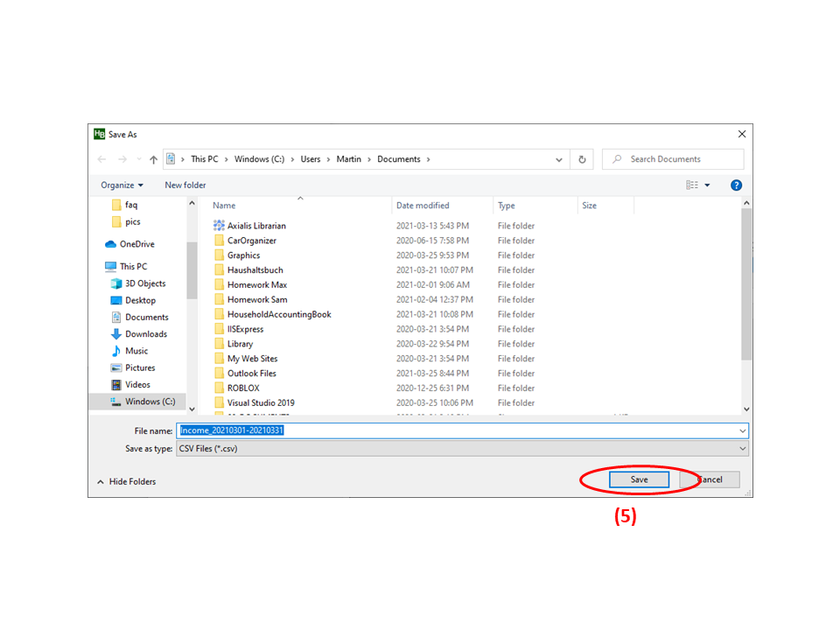Open the Organize menu
Image resolution: width=840 pixels, height=630 pixels.
(122, 185)
